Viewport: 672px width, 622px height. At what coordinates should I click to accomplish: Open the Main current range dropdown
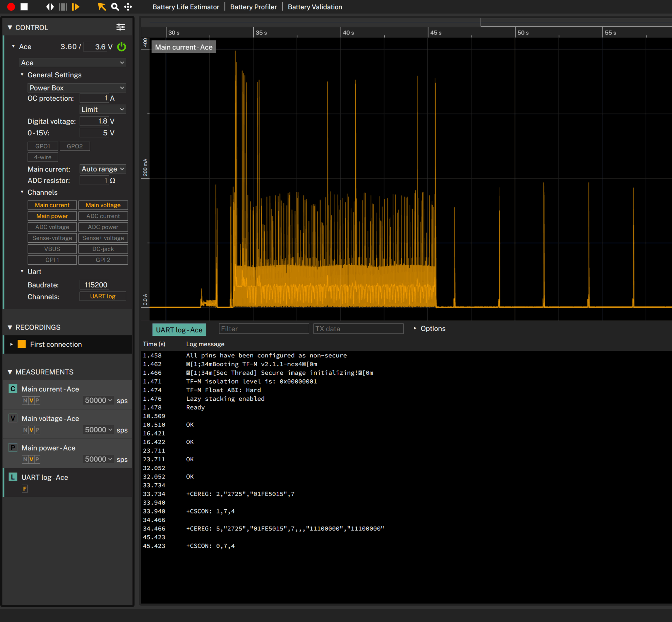(102, 169)
